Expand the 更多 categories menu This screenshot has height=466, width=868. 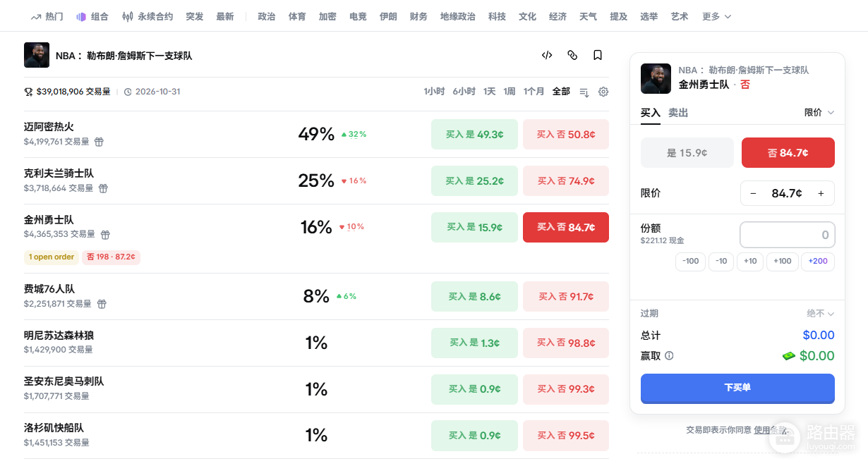coord(716,16)
